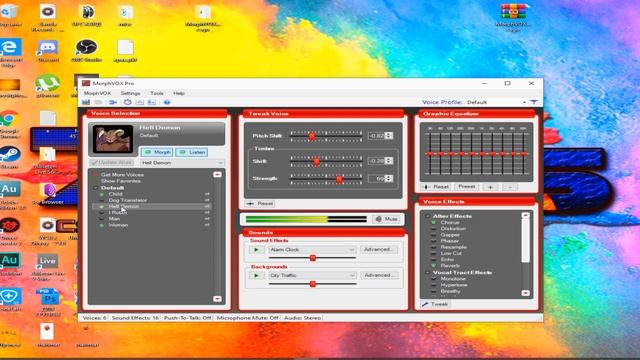Click the Voice Effects Tweak button

[436, 304]
